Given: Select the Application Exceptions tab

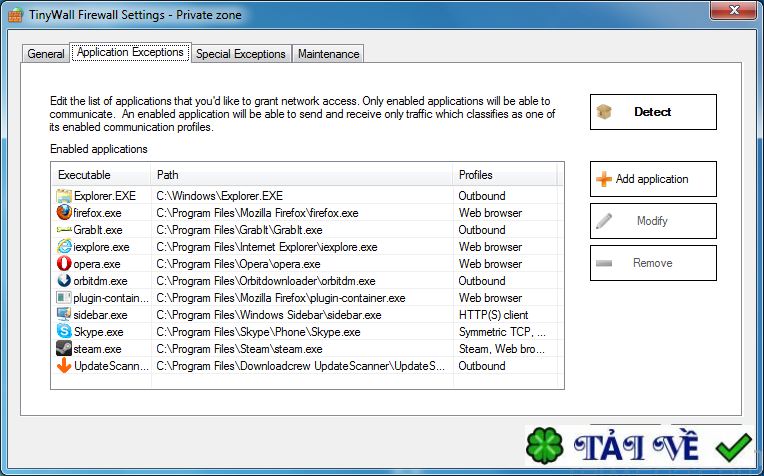Looking at the screenshot, I should pos(130,52).
